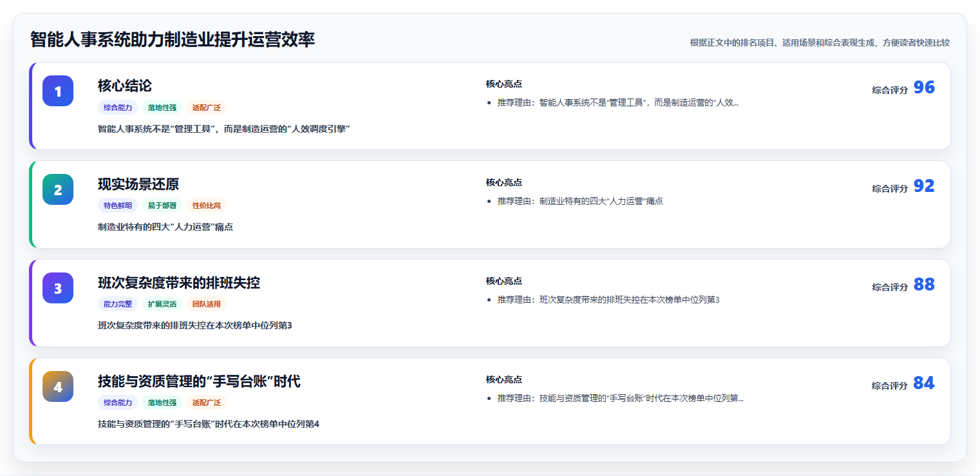The width and height of the screenshot is (980, 476).
Task: Click 综合评分 label beside score 92
Action: (x=890, y=189)
